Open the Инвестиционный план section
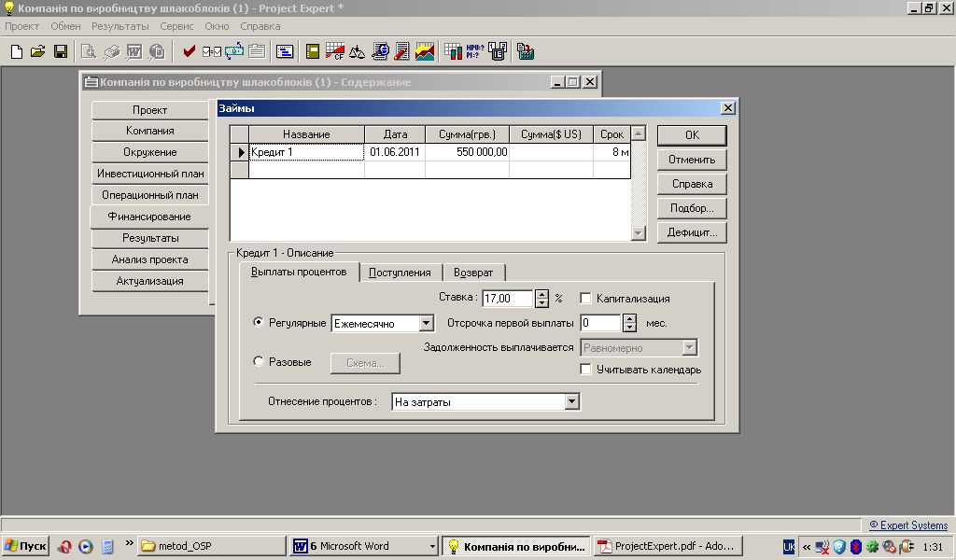The height and width of the screenshot is (560, 956). pos(150,174)
